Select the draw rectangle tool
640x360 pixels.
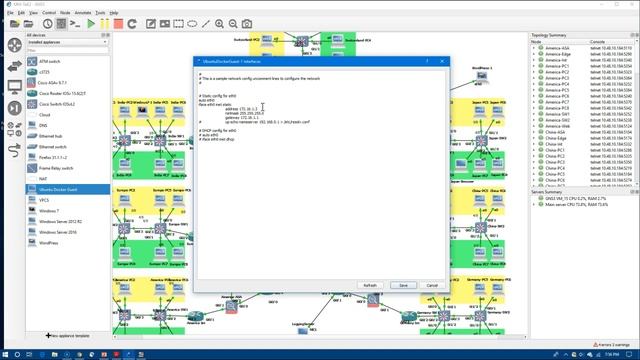[x=178, y=24]
